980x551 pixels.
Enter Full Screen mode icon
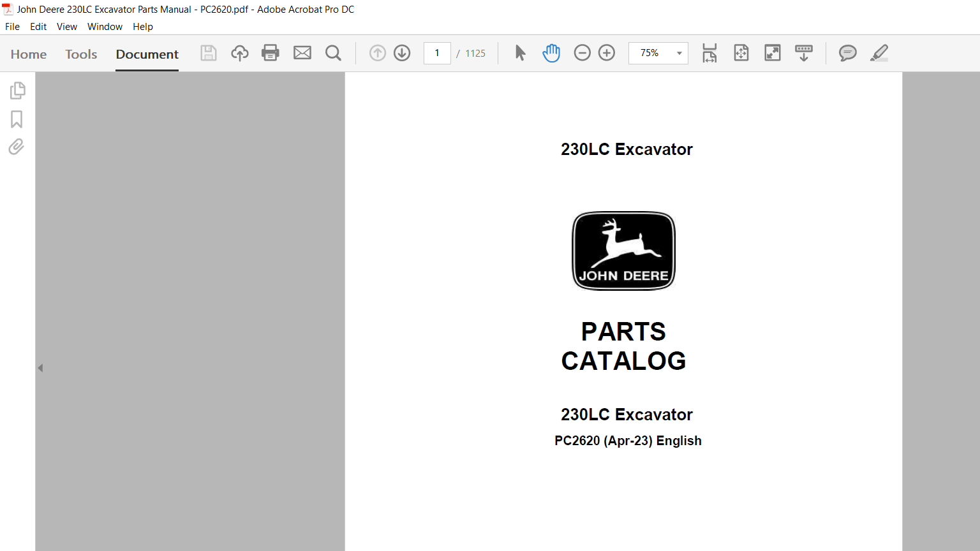tap(773, 53)
